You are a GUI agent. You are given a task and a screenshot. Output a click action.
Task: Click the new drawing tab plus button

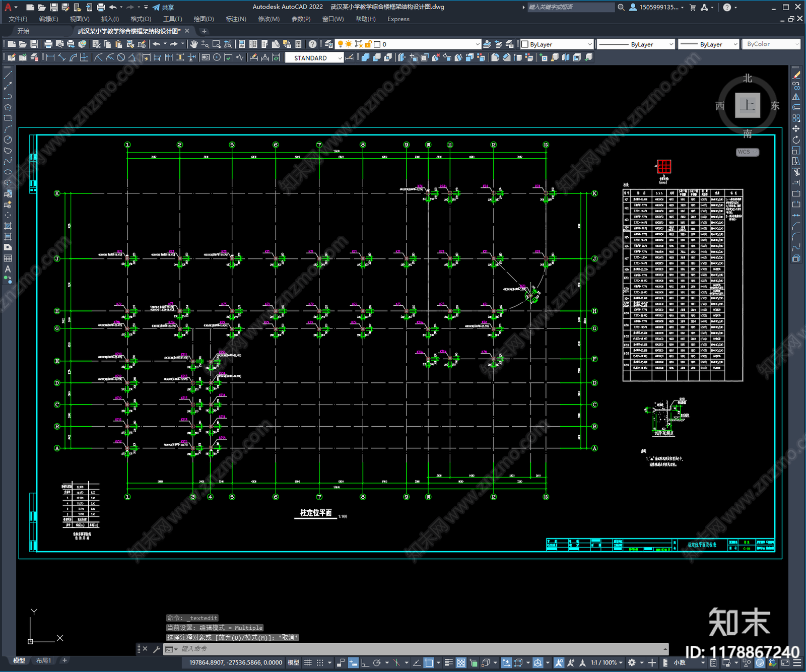[204, 31]
